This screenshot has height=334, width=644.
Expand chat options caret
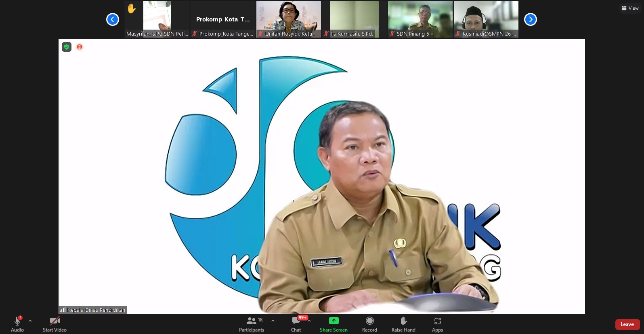point(309,321)
